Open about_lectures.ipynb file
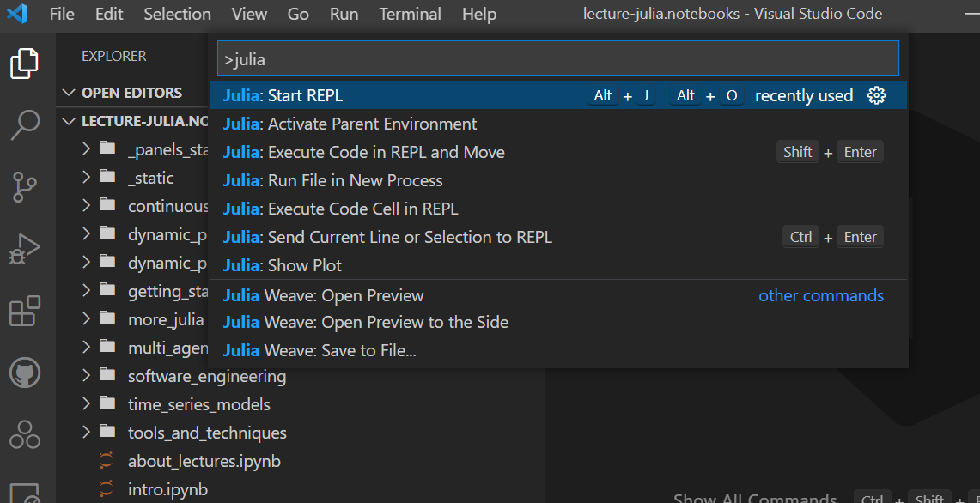Viewport: 980px width, 503px height. click(204, 461)
